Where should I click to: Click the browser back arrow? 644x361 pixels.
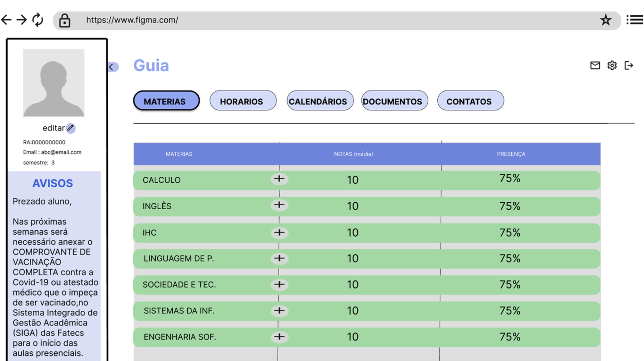(6, 20)
